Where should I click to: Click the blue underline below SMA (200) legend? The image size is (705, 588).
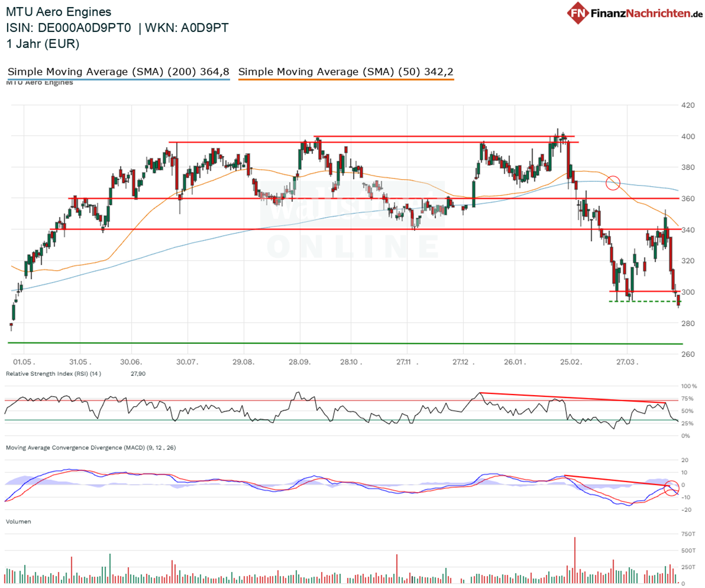118,80
